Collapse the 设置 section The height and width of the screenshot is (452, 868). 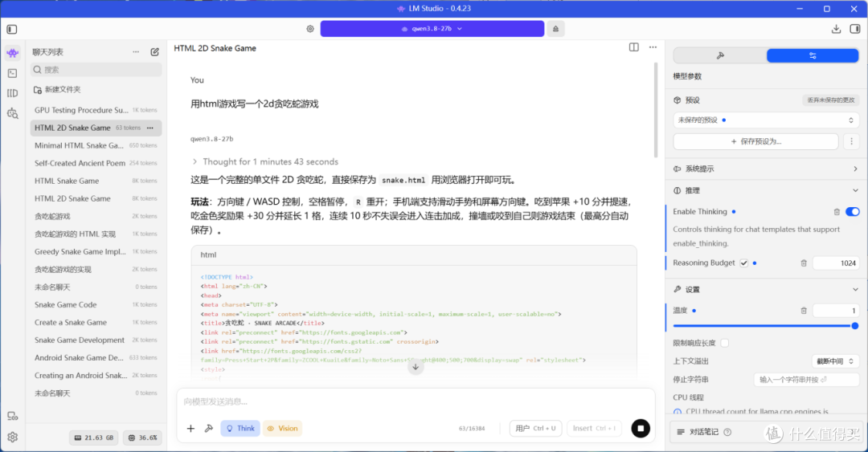(x=766, y=289)
